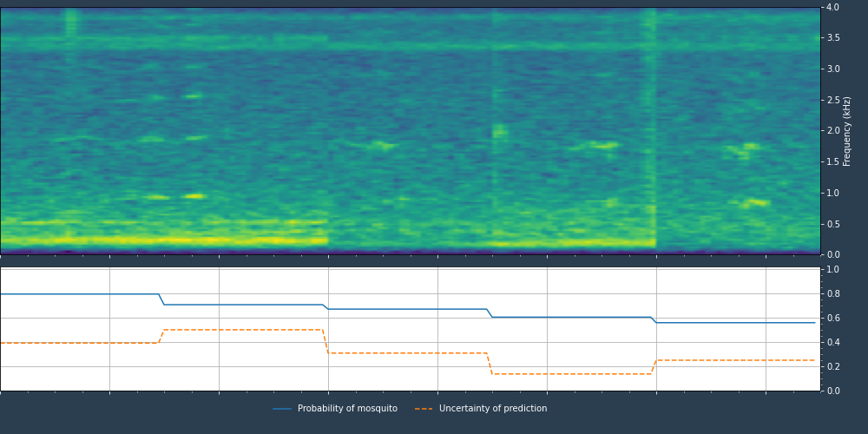Click the 2.5 frequency axis tick label
The width and height of the screenshot is (868, 434).
pyautogui.click(x=832, y=101)
